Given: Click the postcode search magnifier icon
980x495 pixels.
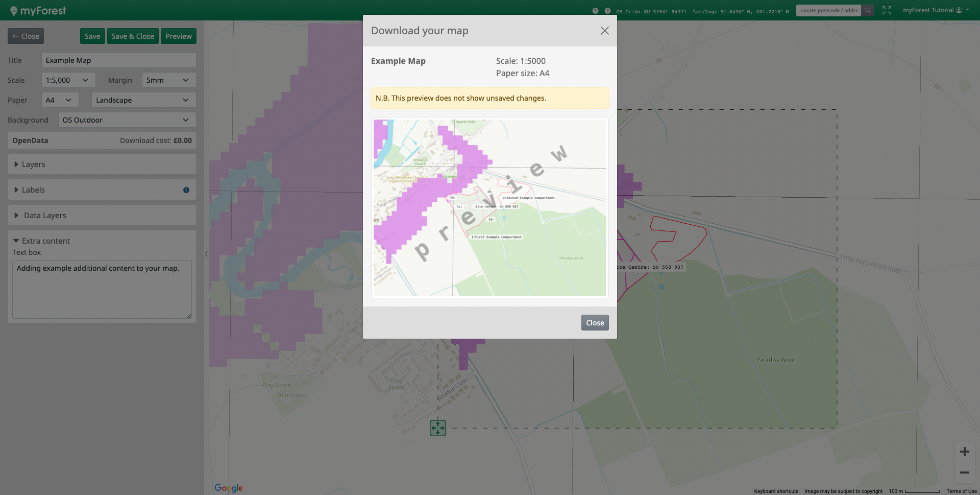Looking at the screenshot, I should pos(868,10).
